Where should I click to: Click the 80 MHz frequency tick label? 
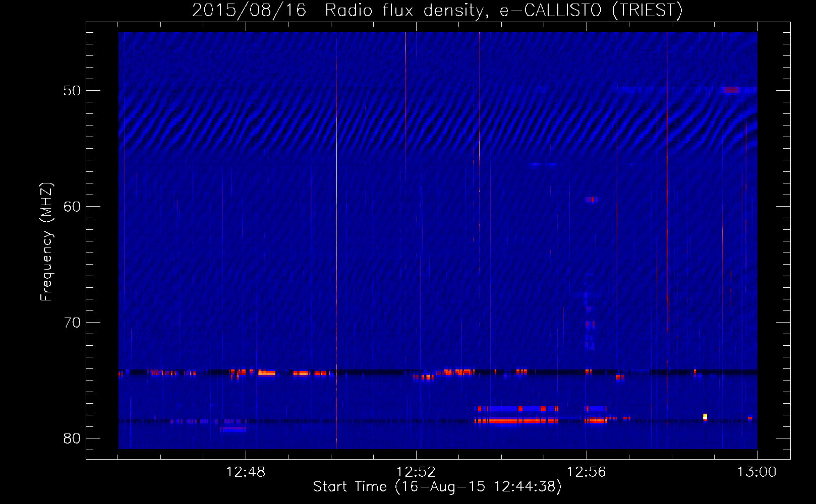click(x=72, y=438)
